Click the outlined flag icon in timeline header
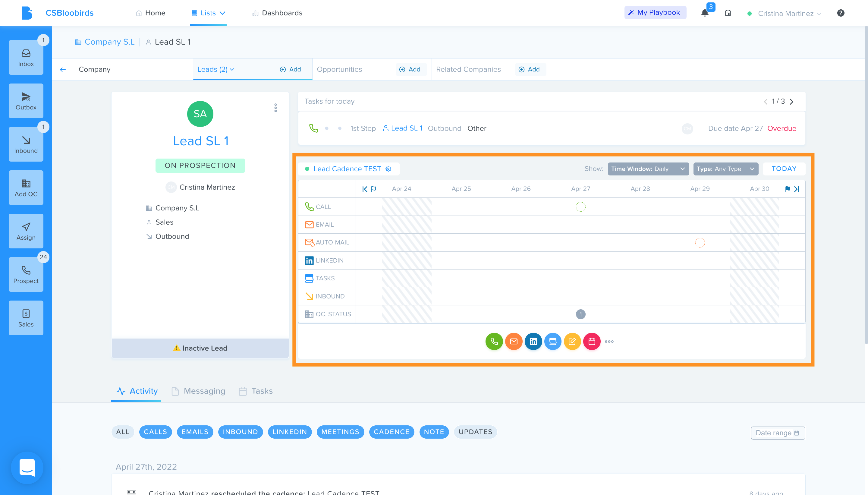Image resolution: width=868 pixels, height=495 pixels. 373,189
